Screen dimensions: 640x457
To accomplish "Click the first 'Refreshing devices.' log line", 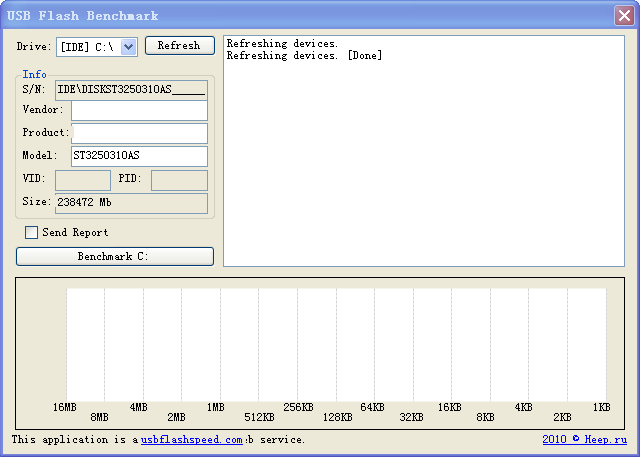I will (x=282, y=43).
